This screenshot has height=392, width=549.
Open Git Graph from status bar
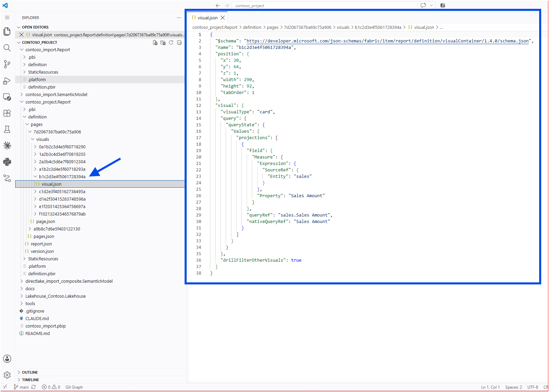pos(74,387)
